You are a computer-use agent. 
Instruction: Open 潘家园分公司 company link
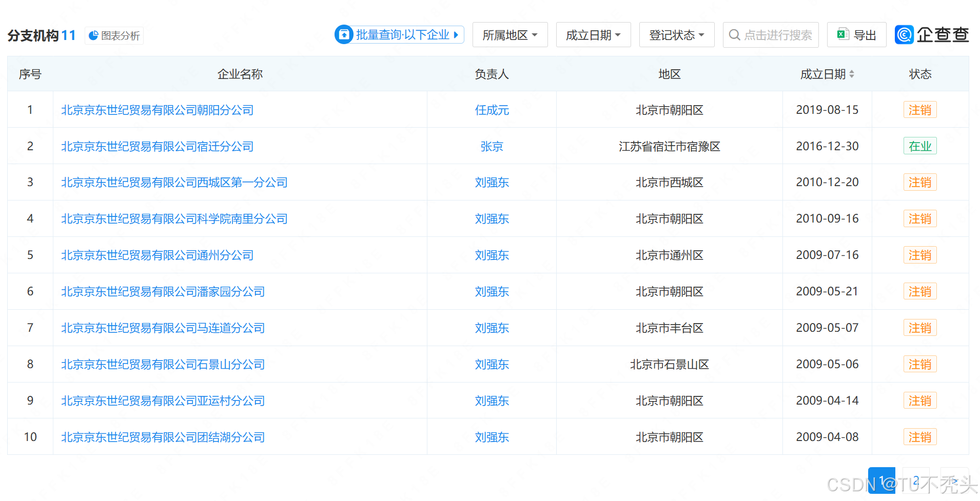coord(163,291)
